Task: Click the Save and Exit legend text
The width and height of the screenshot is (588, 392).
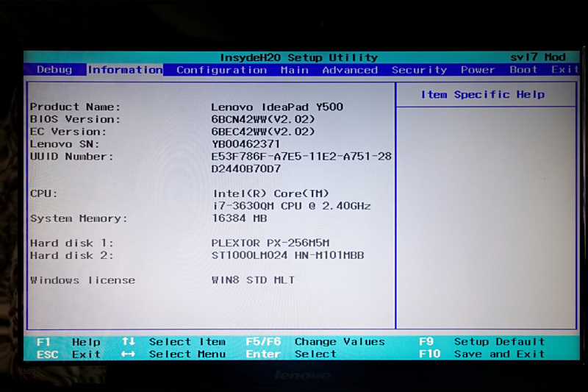Action: pyautogui.click(x=499, y=354)
